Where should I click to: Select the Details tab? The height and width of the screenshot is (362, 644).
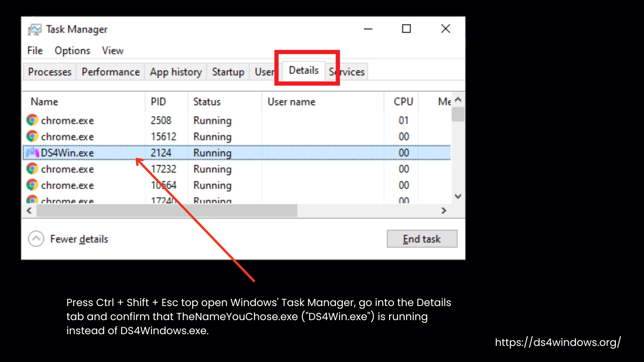[304, 70]
